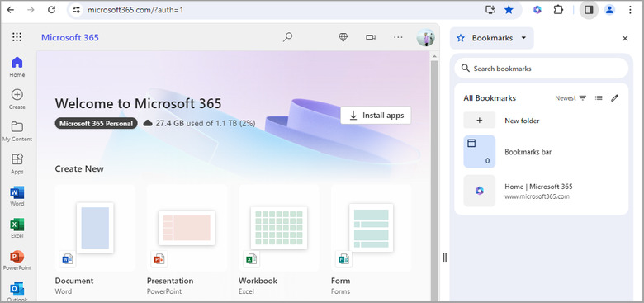Image resolution: width=644 pixels, height=303 pixels.
Task: Click the Microsoft 365 Personal badge
Action: point(96,123)
